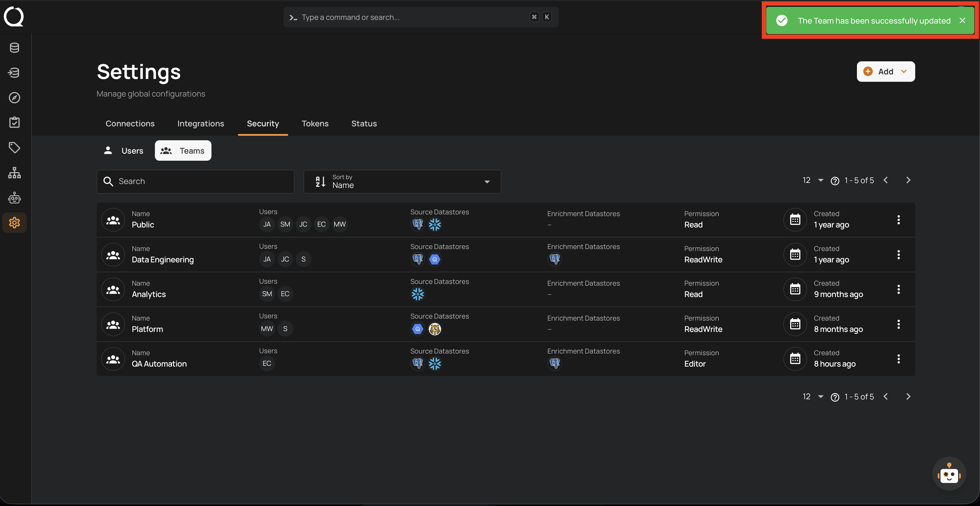Go to previous page using bottom arrow
This screenshot has height=506, width=980.
886,396
